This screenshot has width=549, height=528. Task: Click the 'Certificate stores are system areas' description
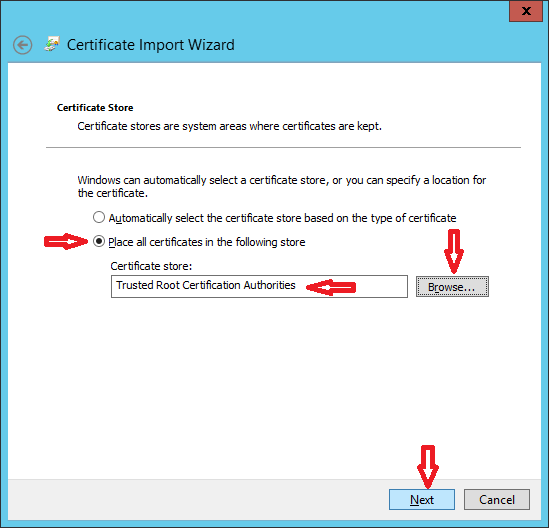point(229,126)
